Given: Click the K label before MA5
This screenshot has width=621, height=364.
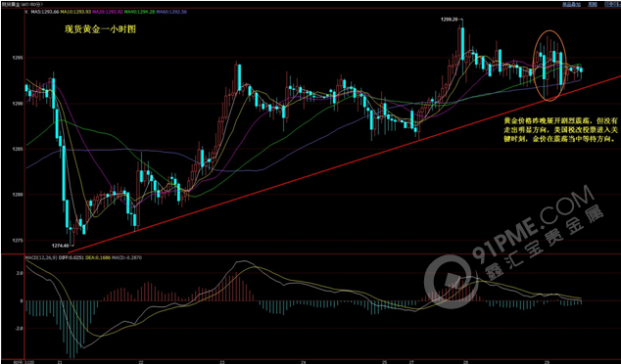Looking at the screenshot, I should (x=26, y=12).
